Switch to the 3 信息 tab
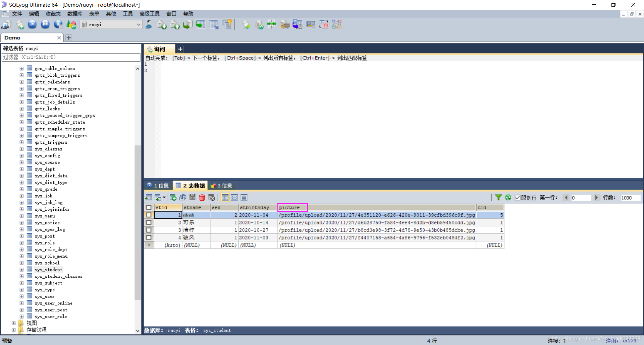 click(221, 186)
